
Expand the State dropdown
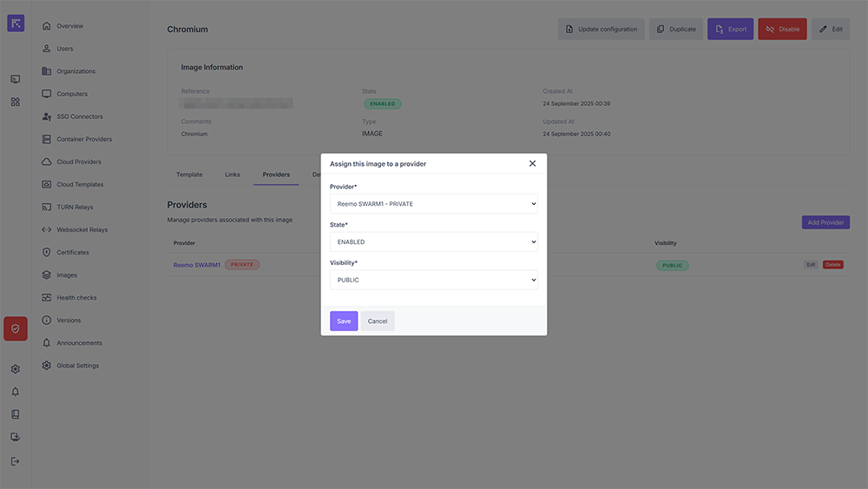[x=433, y=242]
